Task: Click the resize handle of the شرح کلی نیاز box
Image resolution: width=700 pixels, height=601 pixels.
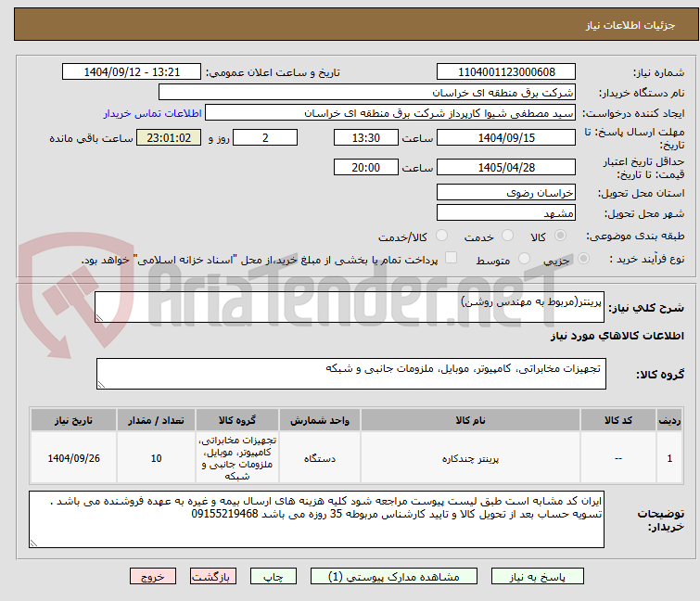Action: [x=99, y=318]
